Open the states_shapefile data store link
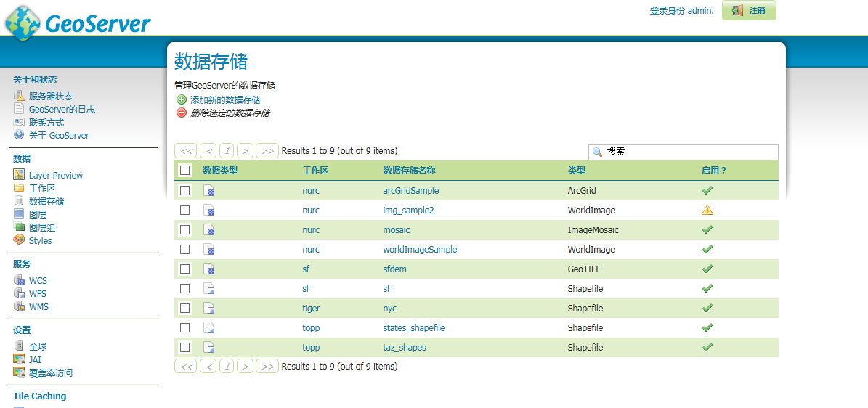This screenshot has width=868, height=408. [x=414, y=327]
